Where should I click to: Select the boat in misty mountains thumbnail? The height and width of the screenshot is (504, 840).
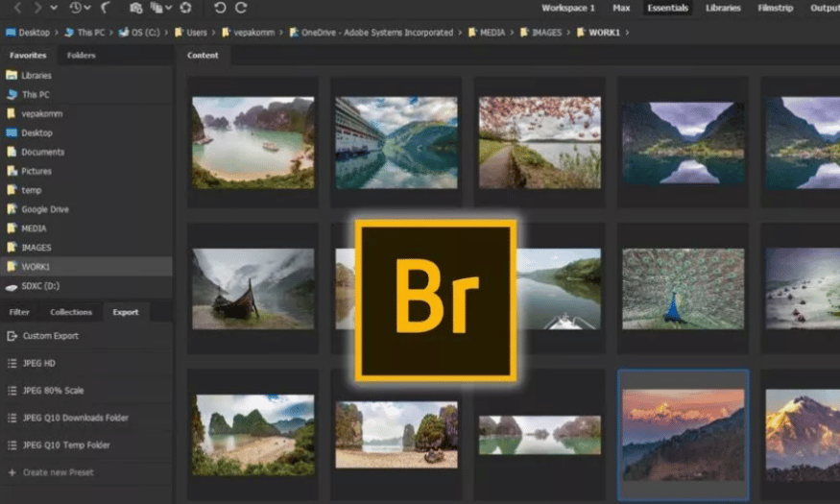[x=252, y=289]
